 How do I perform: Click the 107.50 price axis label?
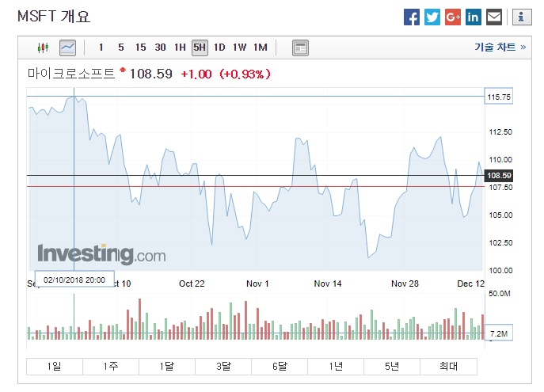500,188
